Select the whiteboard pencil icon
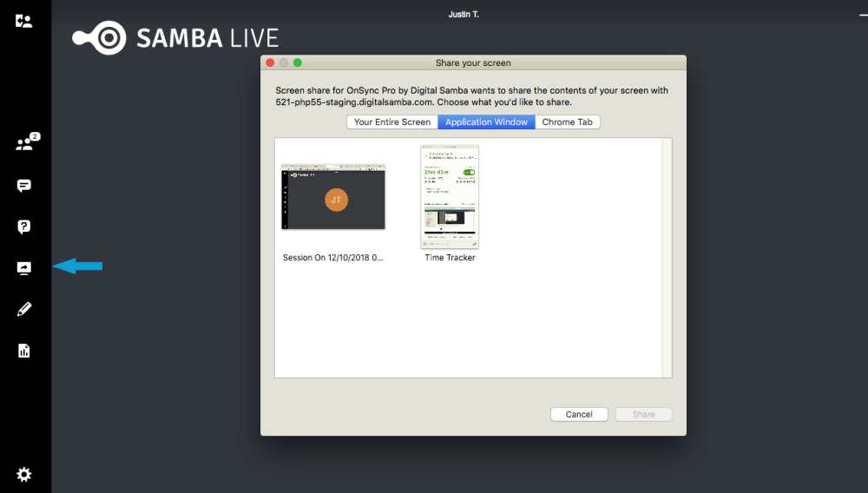This screenshot has height=493, width=868. point(23,309)
